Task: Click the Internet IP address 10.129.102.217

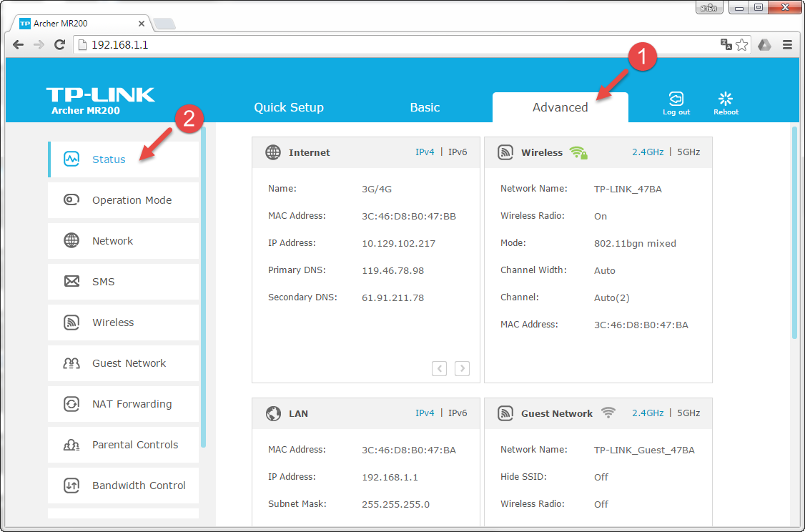Action: click(x=398, y=243)
